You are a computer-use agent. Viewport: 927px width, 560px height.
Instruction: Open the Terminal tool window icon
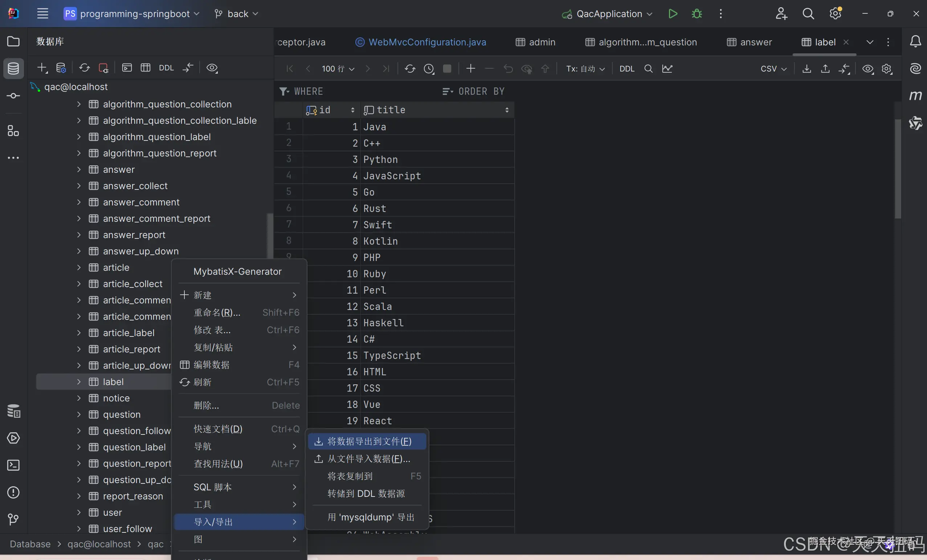click(x=13, y=465)
